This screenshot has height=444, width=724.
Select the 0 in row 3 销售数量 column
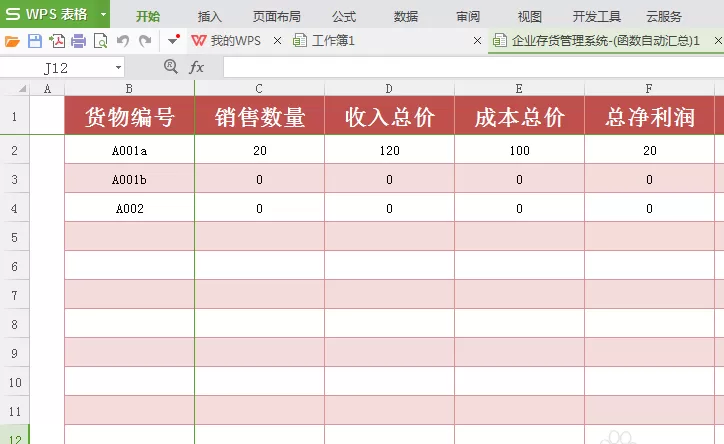[x=259, y=179]
